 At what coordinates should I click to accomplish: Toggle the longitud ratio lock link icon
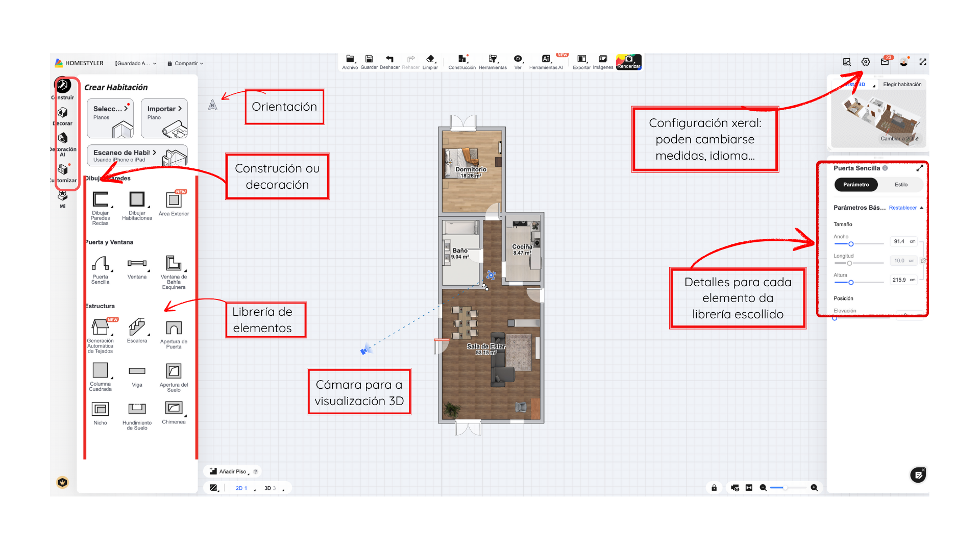click(923, 261)
